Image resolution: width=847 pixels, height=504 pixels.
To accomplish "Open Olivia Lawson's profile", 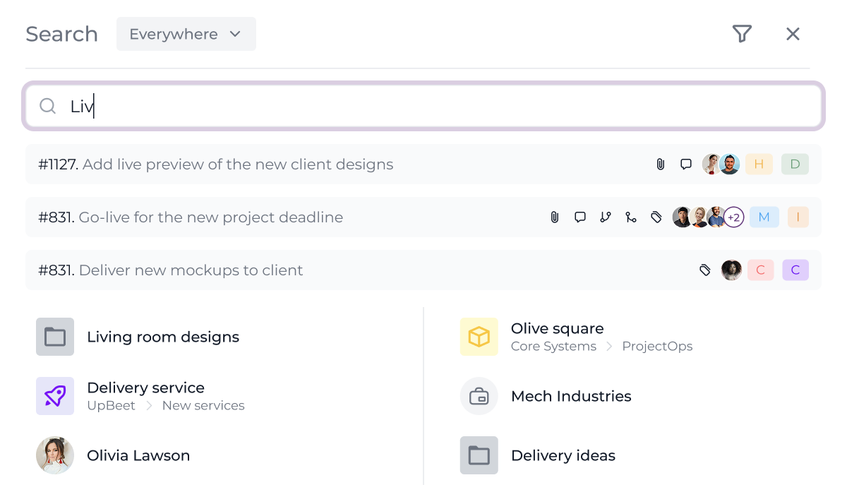I will pos(138,455).
